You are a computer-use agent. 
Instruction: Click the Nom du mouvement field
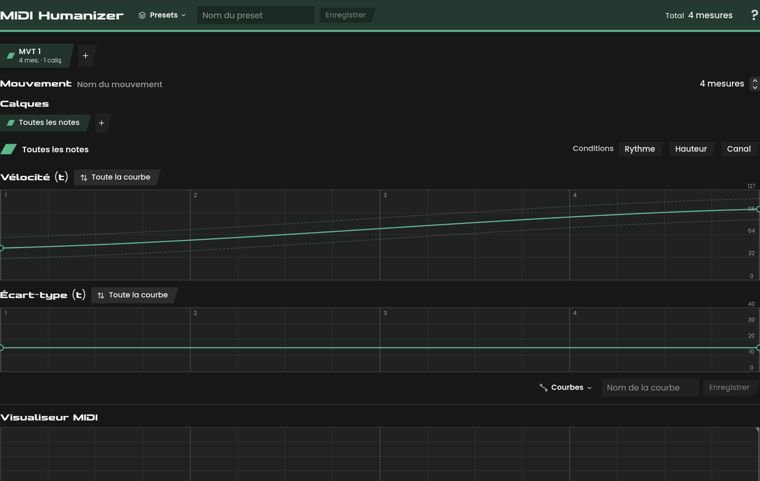pos(120,84)
